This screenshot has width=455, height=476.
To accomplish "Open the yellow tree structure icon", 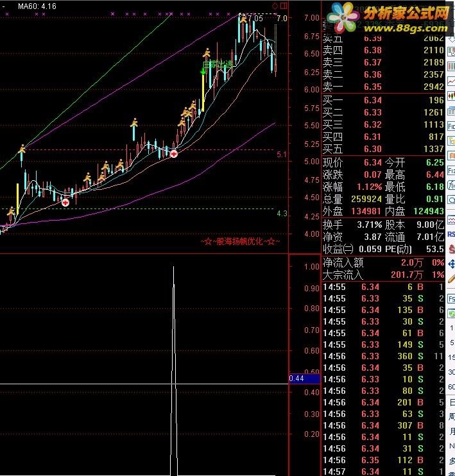I will pos(451,141).
